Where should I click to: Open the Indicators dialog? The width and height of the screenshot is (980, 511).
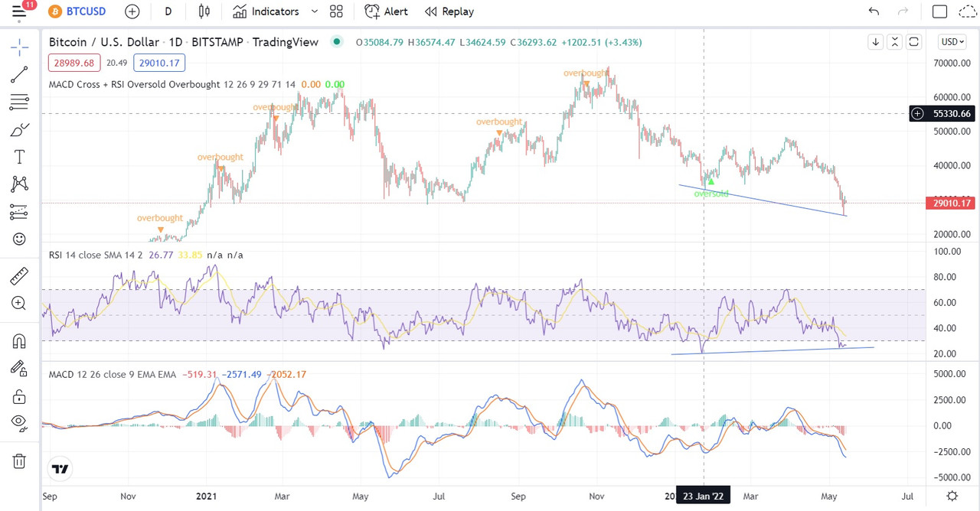coord(266,11)
